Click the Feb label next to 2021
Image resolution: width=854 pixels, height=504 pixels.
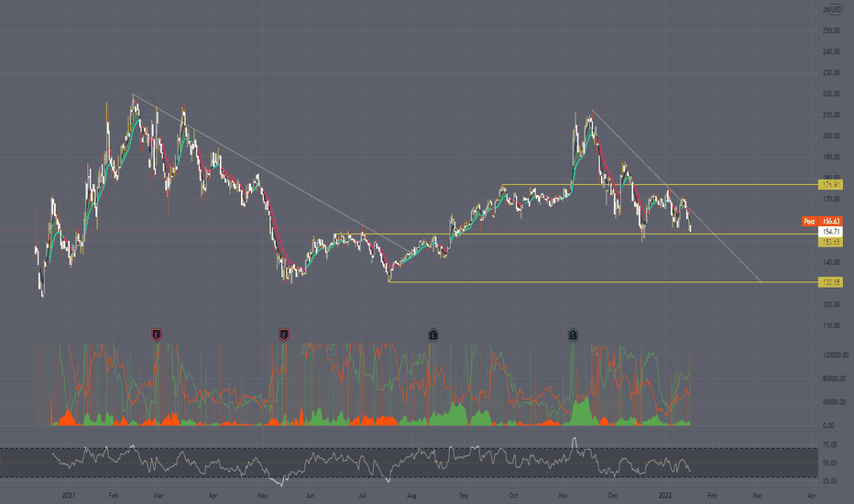pyautogui.click(x=114, y=495)
